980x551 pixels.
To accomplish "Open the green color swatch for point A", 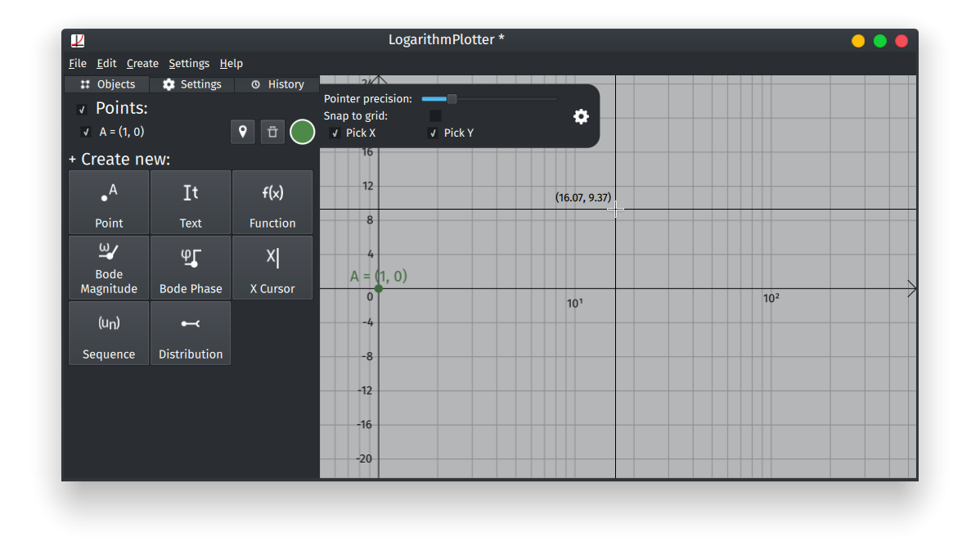I will tap(302, 131).
